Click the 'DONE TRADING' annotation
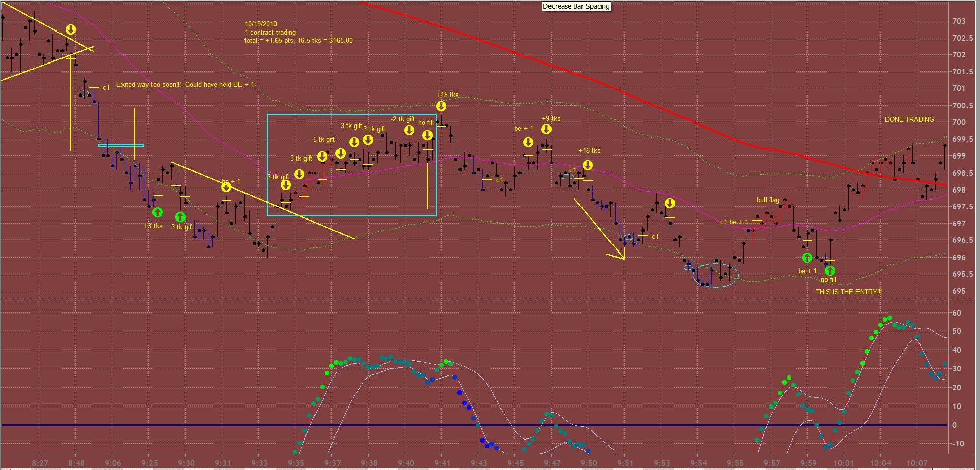 [x=909, y=119]
